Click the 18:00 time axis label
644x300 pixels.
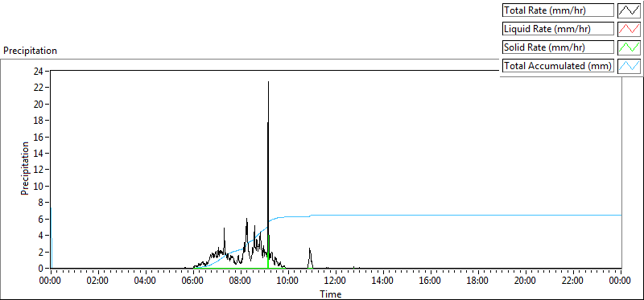[477, 282]
